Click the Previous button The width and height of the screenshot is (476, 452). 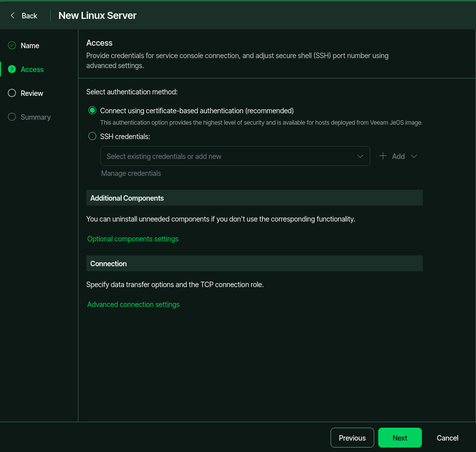click(x=352, y=438)
